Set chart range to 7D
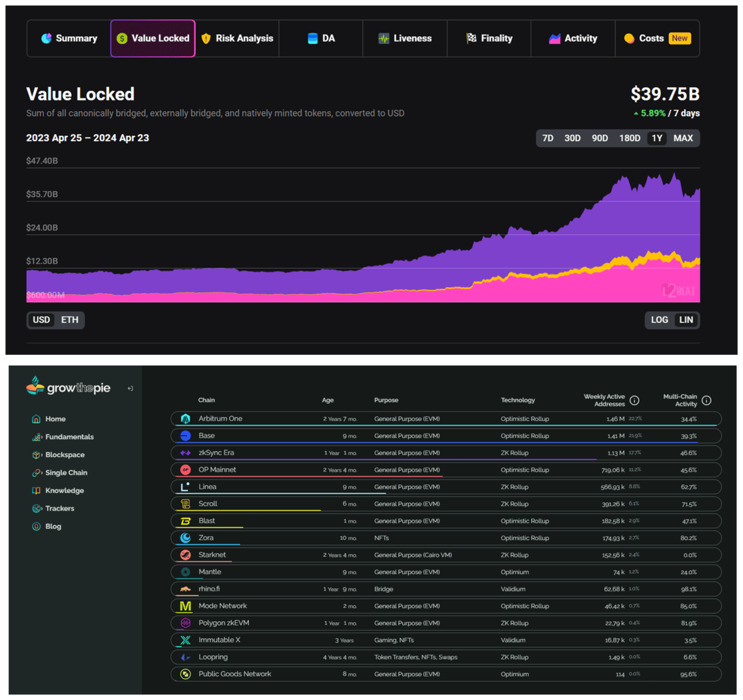The width and height of the screenshot is (743, 700). pos(547,139)
